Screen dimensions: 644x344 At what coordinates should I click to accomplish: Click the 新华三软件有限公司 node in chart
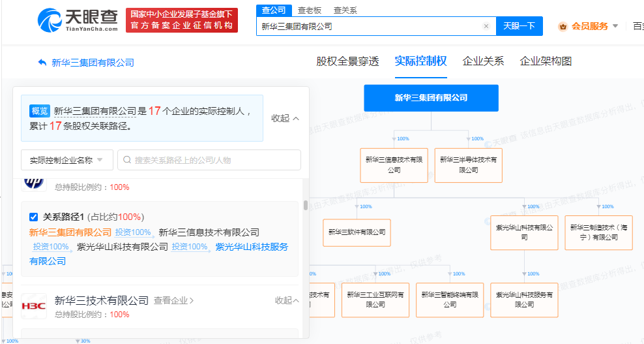(x=357, y=232)
